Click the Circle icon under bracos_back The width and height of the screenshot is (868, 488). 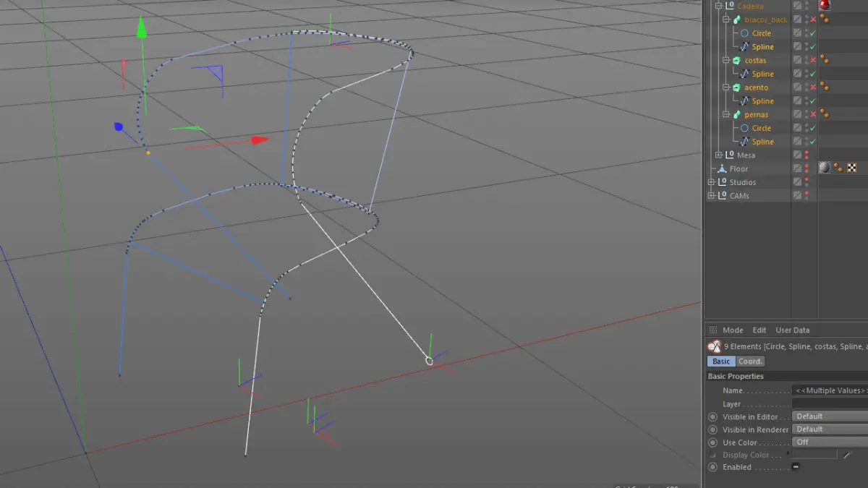[x=744, y=33]
